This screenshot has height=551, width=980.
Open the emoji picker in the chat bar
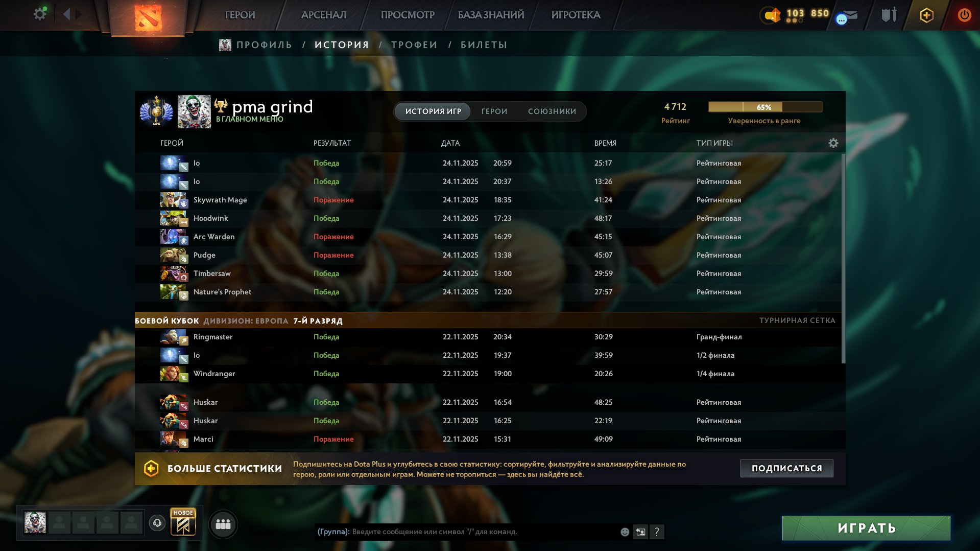coord(624,532)
